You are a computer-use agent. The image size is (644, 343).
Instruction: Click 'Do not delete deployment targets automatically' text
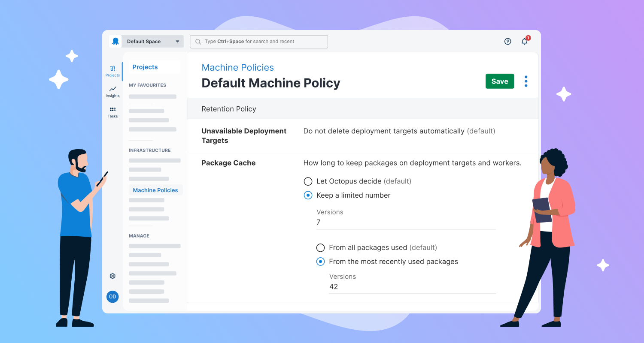point(384,131)
